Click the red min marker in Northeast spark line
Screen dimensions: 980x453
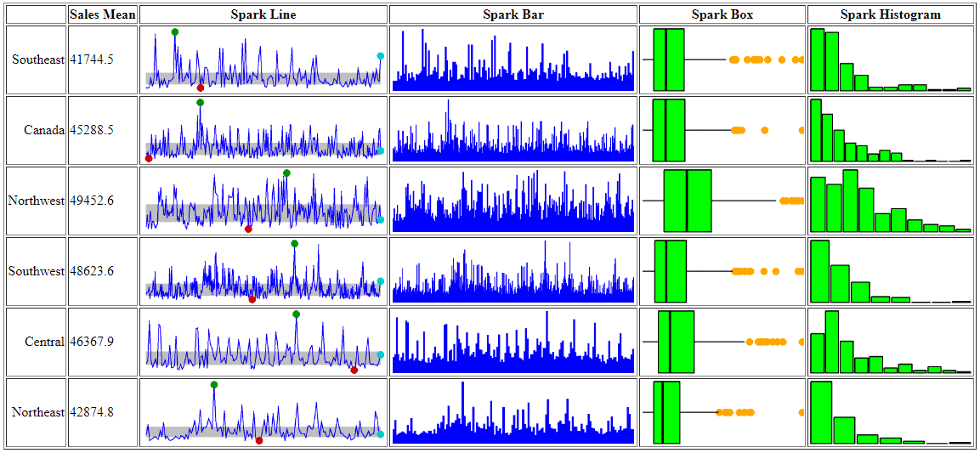(x=259, y=441)
